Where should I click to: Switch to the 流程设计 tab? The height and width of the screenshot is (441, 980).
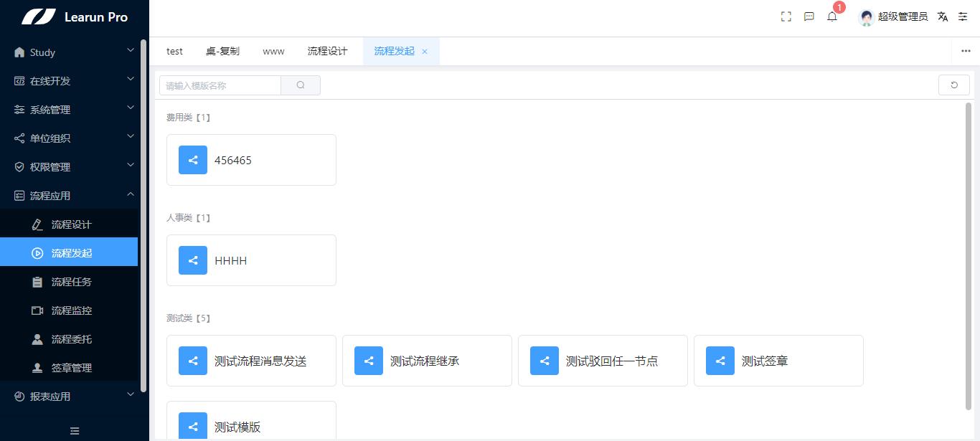pos(327,51)
